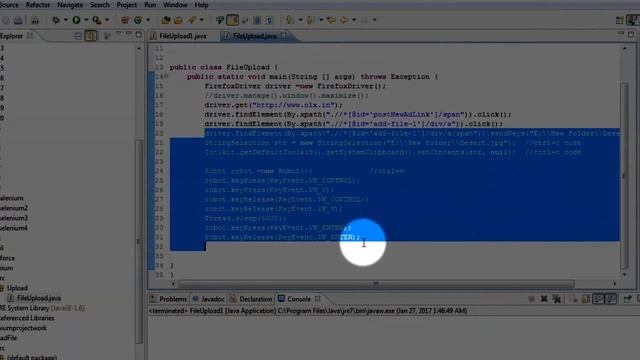Open the Run menu

(x=150, y=5)
